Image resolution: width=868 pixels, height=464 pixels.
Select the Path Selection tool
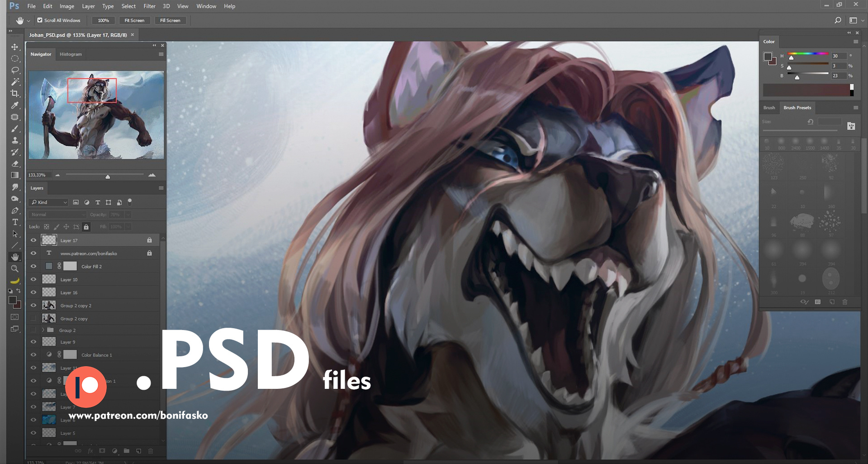pyautogui.click(x=15, y=234)
